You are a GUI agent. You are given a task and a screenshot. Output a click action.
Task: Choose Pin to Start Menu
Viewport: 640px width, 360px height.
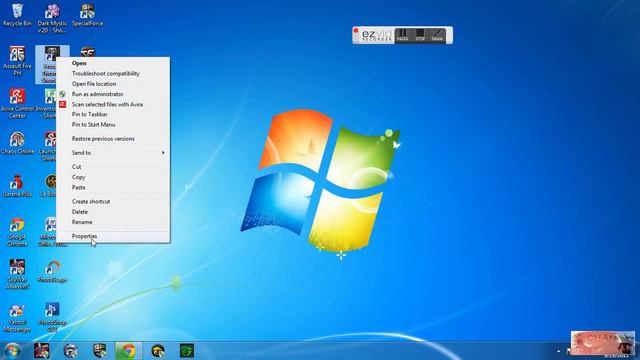click(113, 124)
